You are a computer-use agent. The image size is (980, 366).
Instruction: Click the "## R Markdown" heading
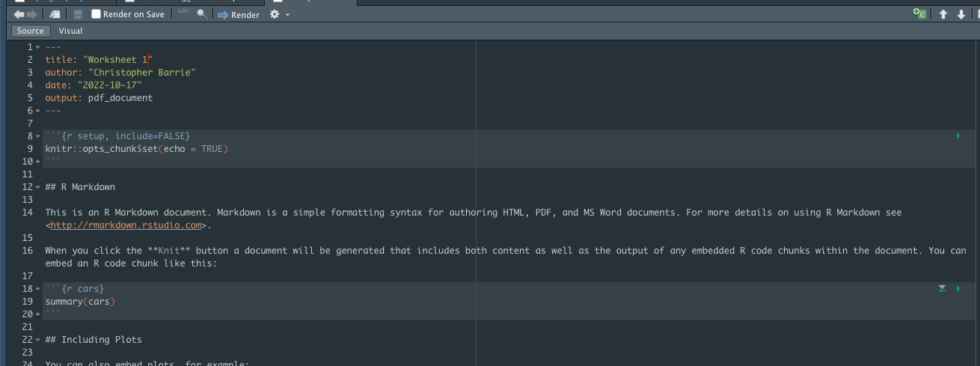80,187
